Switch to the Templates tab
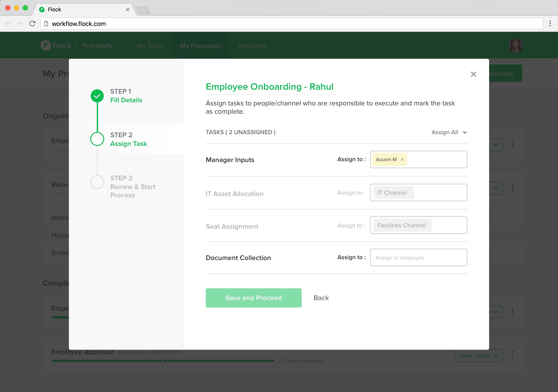558x392 pixels. coord(252,46)
